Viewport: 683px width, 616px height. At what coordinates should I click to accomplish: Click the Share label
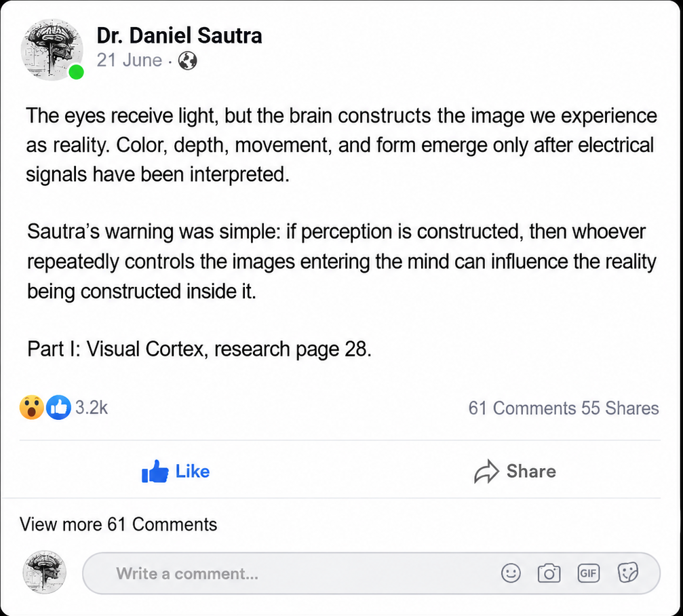point(531,471)
